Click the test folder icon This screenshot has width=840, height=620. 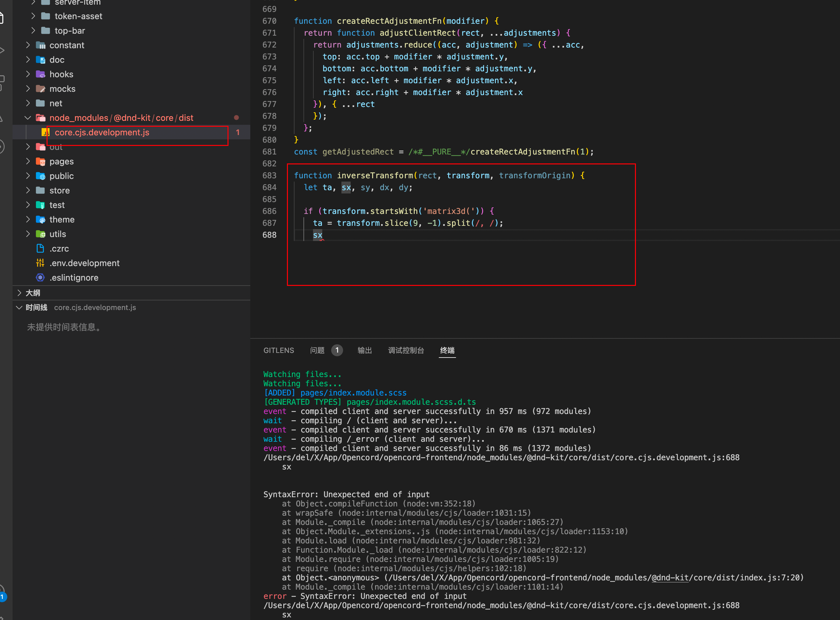point(41,205)
